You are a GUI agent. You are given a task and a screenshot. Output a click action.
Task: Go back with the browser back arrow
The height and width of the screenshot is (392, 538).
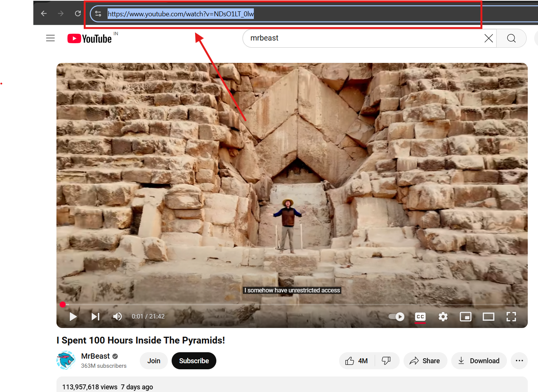tap(44, 14)
